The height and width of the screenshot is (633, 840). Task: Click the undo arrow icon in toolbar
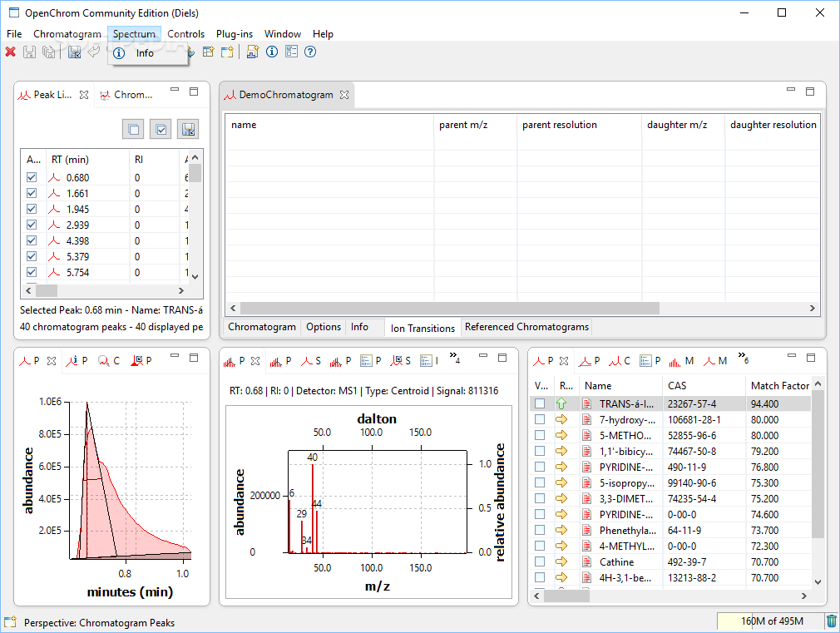pyautogui.click(x=94, y=52)
